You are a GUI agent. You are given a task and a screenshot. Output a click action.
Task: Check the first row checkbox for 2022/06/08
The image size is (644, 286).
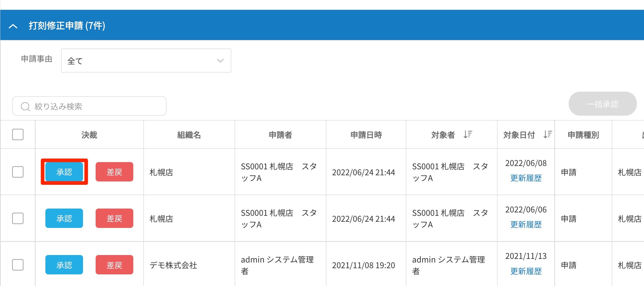pos(18,172)
